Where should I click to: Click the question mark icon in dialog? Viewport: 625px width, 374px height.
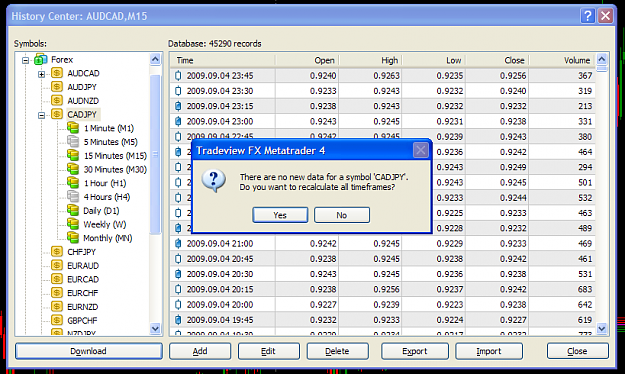coord(214,181)
